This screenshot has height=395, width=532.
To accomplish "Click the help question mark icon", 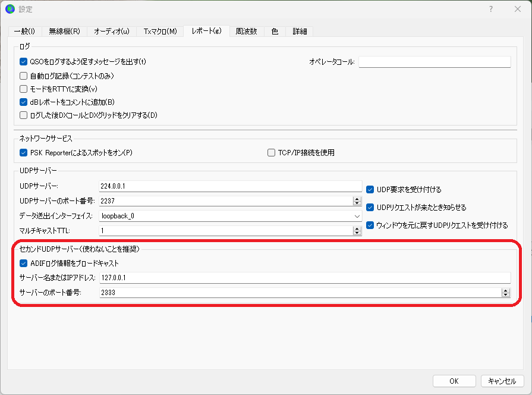I will coord(490,9).
